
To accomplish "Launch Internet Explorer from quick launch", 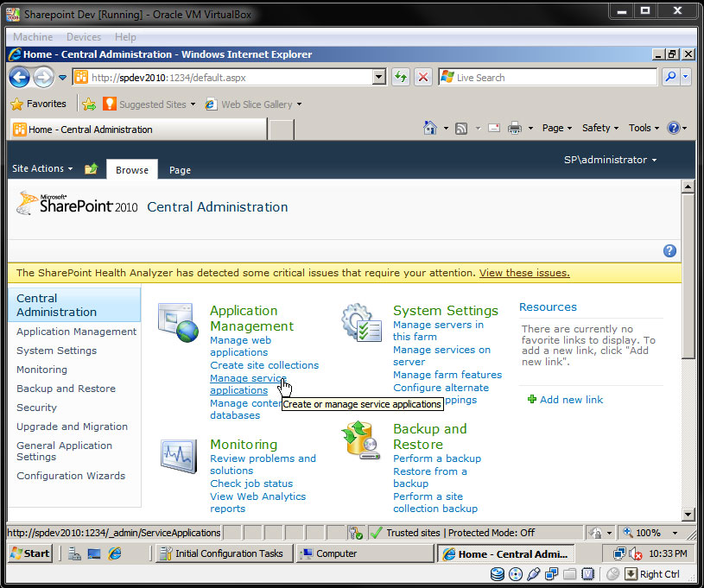I will (115, 553).
